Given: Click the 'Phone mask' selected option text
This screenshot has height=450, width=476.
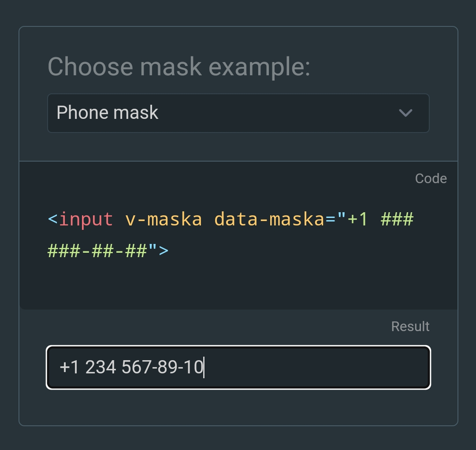Looking at the screenshot, I should pos(108,113).
